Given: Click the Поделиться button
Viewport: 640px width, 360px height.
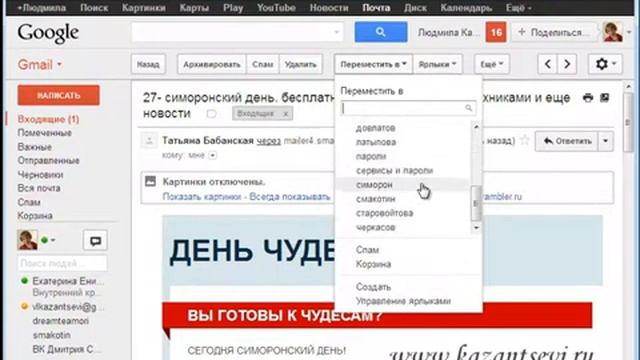Looking at the screenshot, I should (x=555, y=32).
